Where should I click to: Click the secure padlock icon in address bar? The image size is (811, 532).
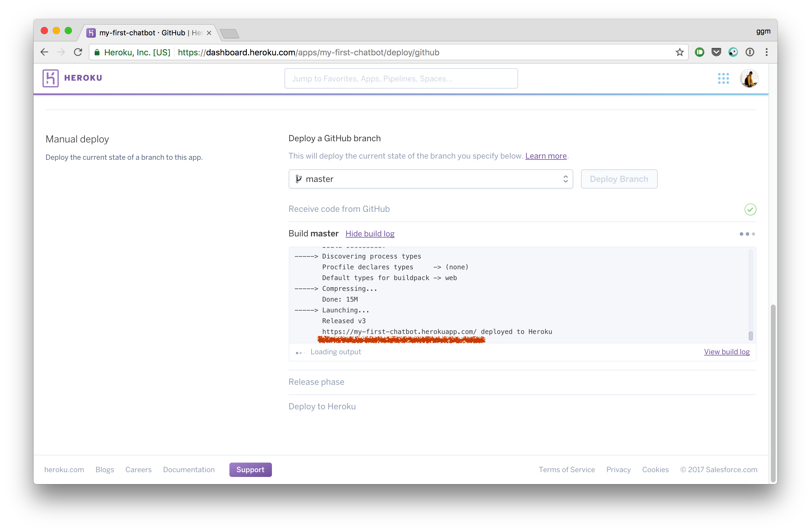coord(97,52)
